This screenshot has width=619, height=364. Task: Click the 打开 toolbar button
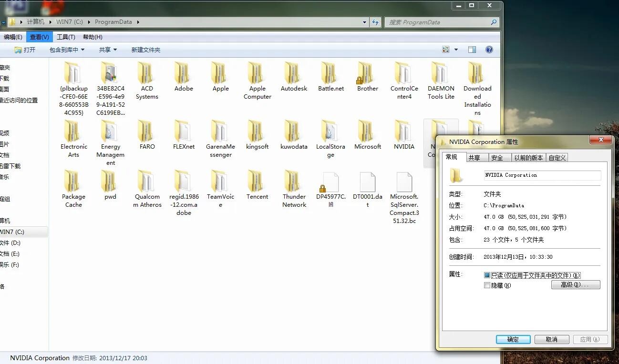point(25,50)
